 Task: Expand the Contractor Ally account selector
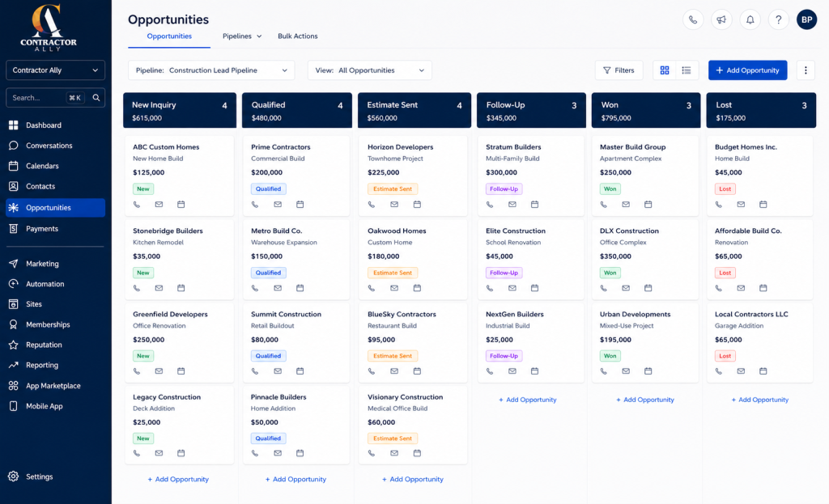(x=55, y=70)
